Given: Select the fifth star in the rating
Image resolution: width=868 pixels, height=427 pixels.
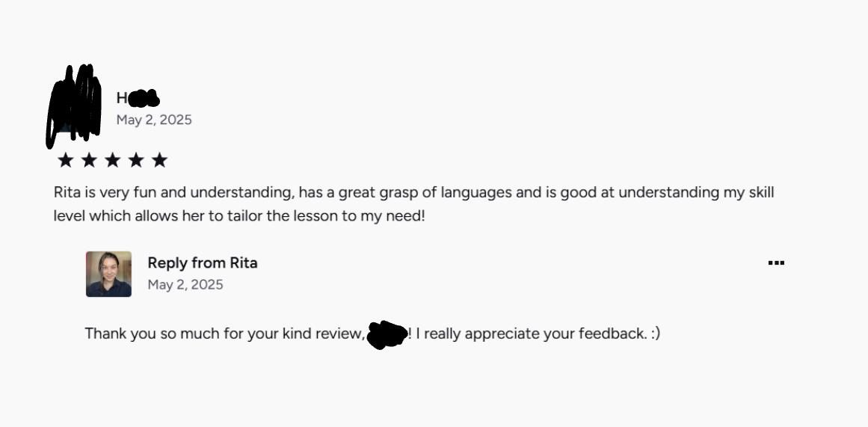Looking at the screenshot, I should (159, 160).
